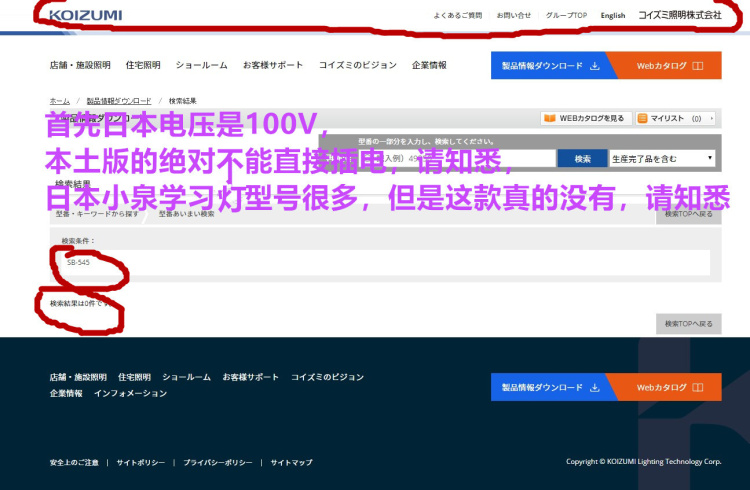Open よくあるご質問 link in top bar

457,15
